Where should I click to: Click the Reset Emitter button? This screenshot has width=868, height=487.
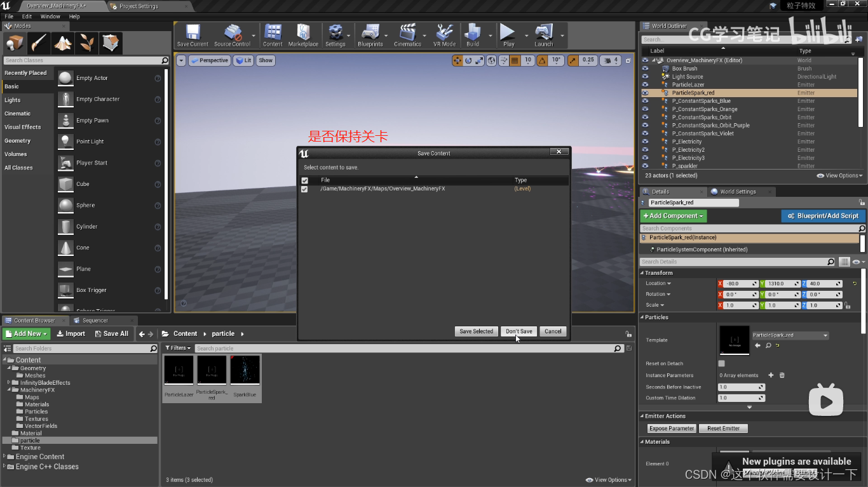tap(723, 429)
